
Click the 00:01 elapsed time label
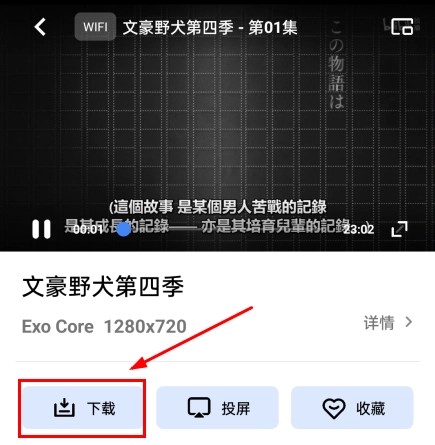click(88, 229)
